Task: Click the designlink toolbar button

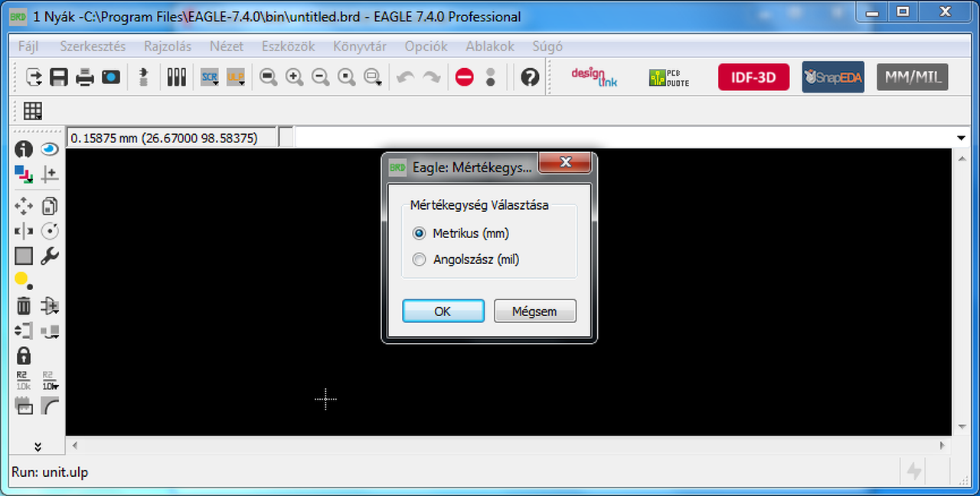Action: [x=594, y=77]
